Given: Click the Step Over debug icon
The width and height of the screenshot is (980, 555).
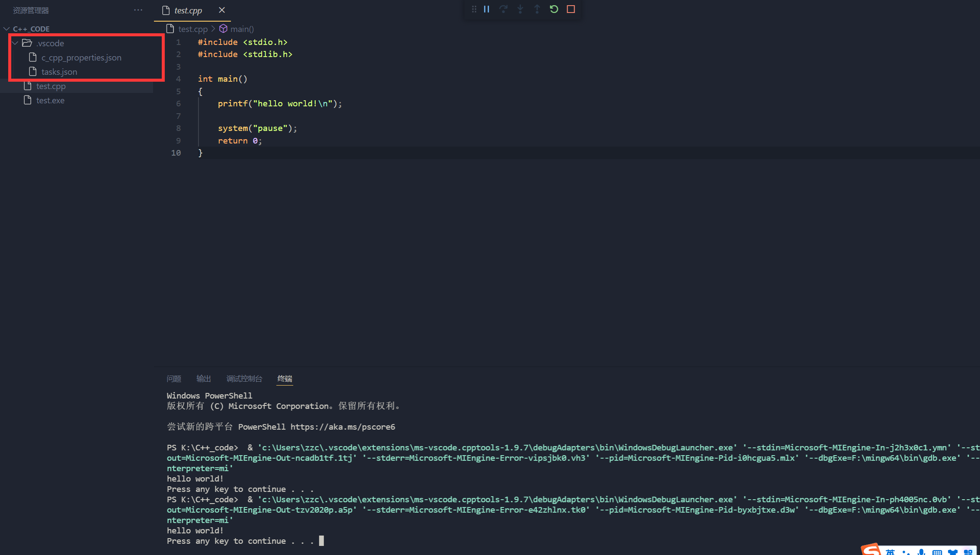Looking at the screenshot, I should (x=503, y=9).
